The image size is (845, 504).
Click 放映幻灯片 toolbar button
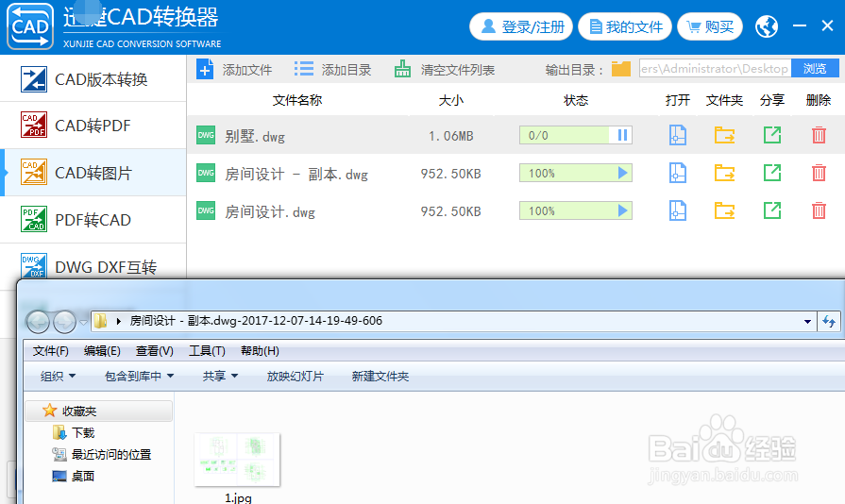pyautogui.click(x=295, y=377)
